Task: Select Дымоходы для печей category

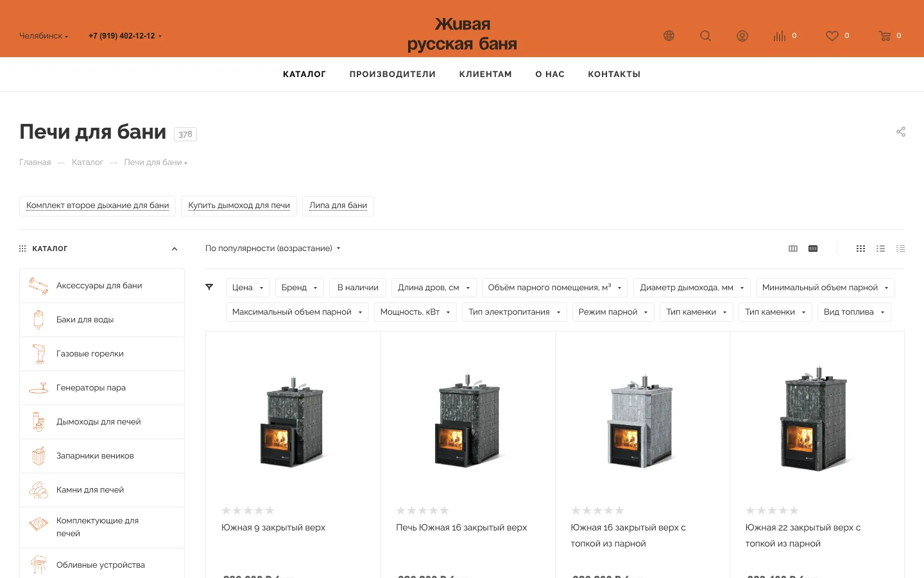Action: [102, 422]
